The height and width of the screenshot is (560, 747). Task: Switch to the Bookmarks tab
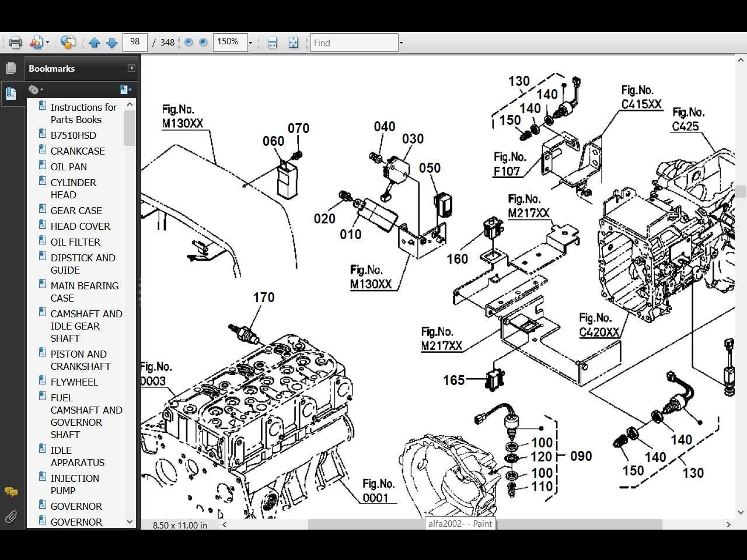point(12,93)
